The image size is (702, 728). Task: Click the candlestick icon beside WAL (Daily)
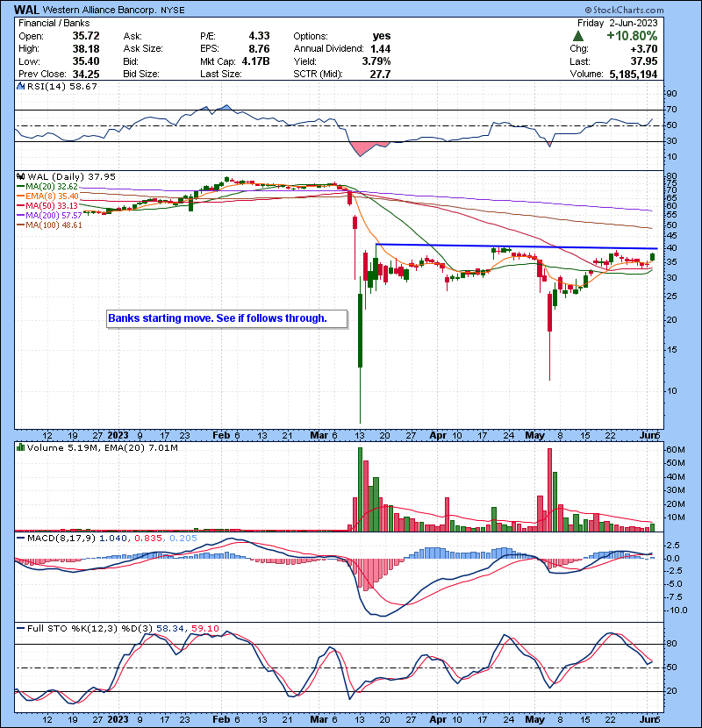20,176
